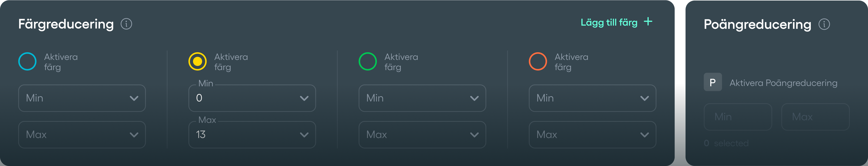Image resolution: width=868 pixels, height=166 pixels.
Task: Open the Max dropdown under the blue color
Action: pyautogui.click(x=82, y=134)
